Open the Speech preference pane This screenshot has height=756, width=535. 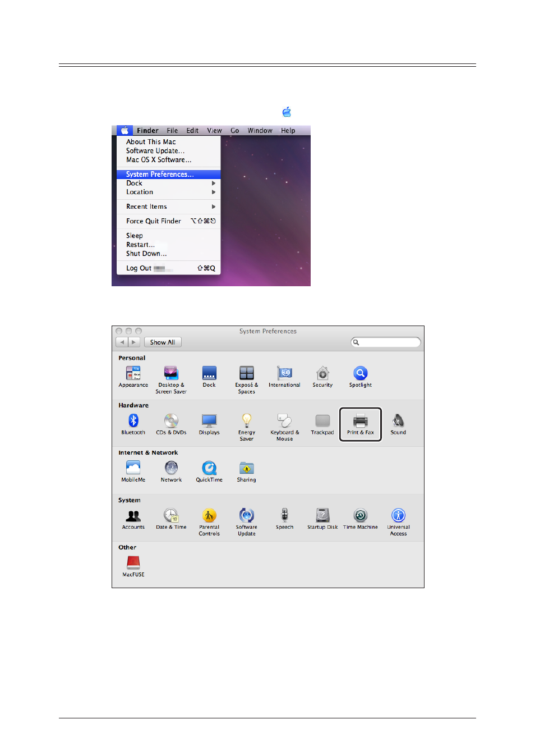pyautogui.click(x=285, y=519)
